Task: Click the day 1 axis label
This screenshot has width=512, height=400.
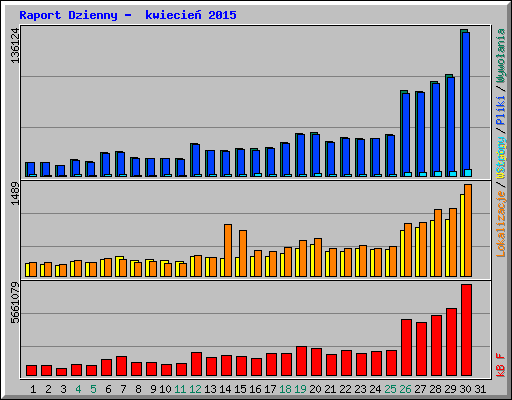Action: tap(33, 389)
